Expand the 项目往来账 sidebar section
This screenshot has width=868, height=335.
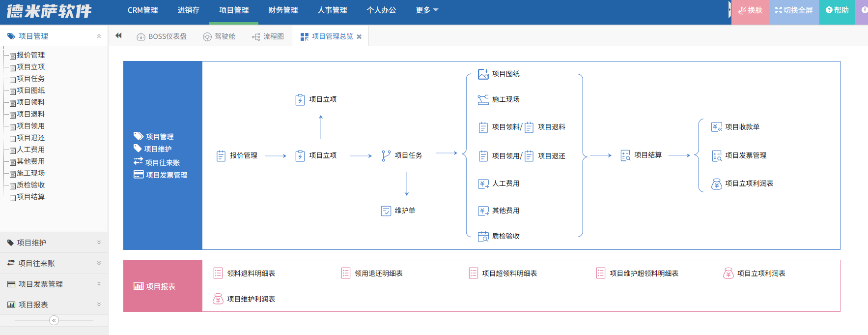99,263
